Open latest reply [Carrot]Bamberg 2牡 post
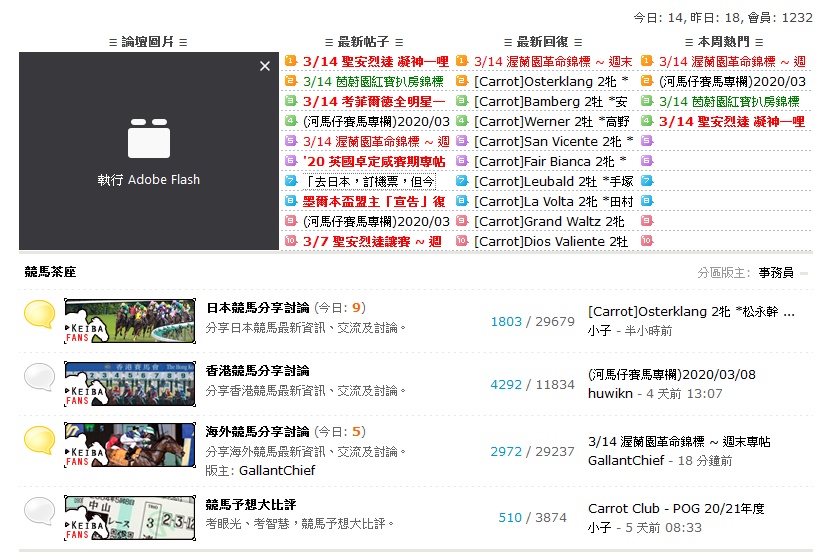Viewport: 828px width, 560px height. (550, 101)
